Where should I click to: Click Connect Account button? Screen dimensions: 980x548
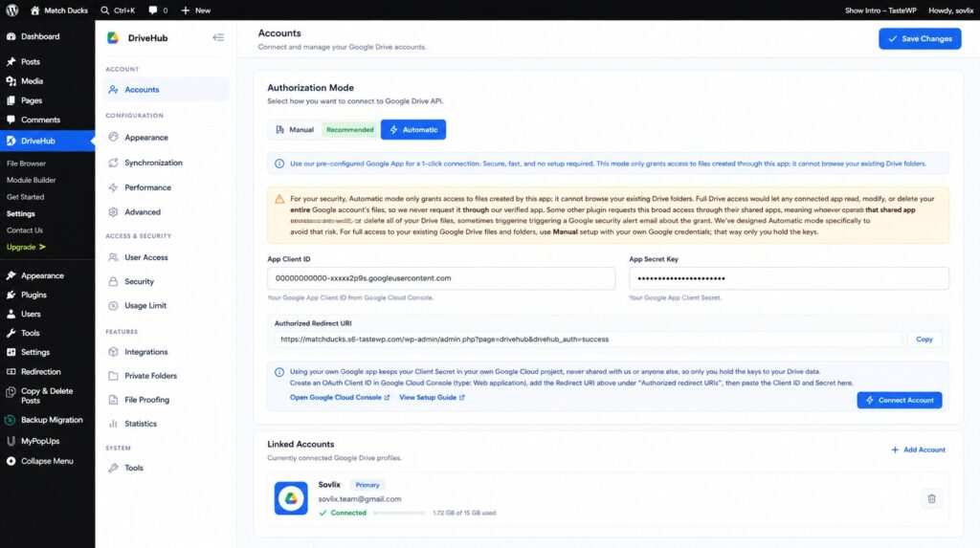(x=900, y=400)
